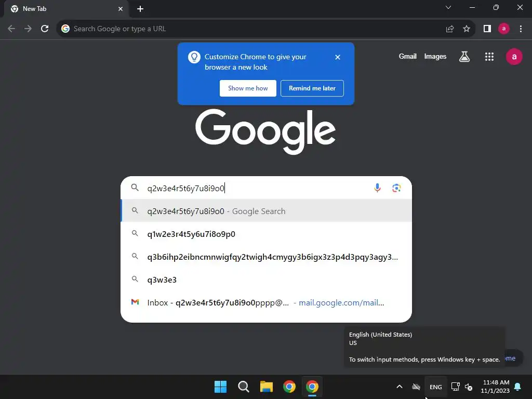
Task: Close the New Tab tab
Action: [x=121, y=9]
